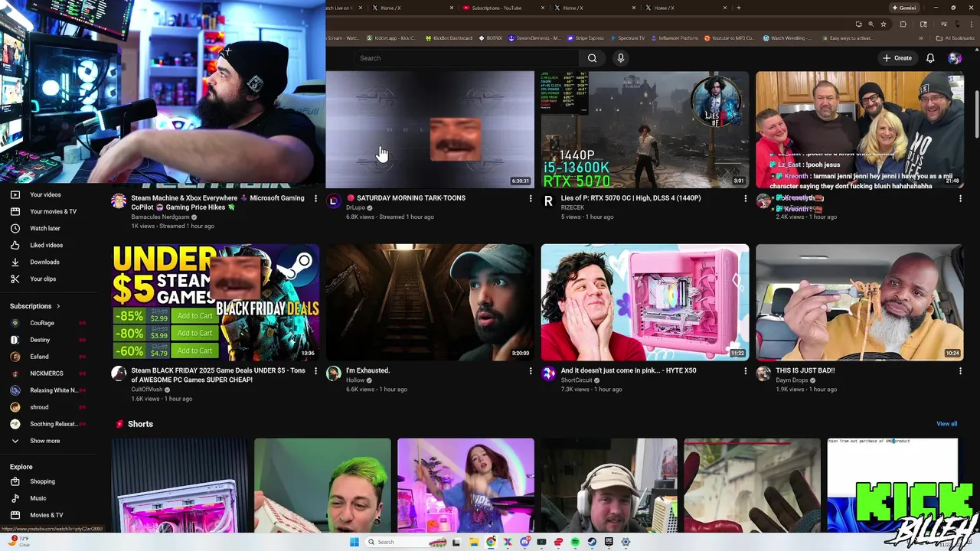The width and height of the screenshot is (980, 551).
Task: Open NICKMERCS channel in subscriptions
Action: tap(46, 373)
